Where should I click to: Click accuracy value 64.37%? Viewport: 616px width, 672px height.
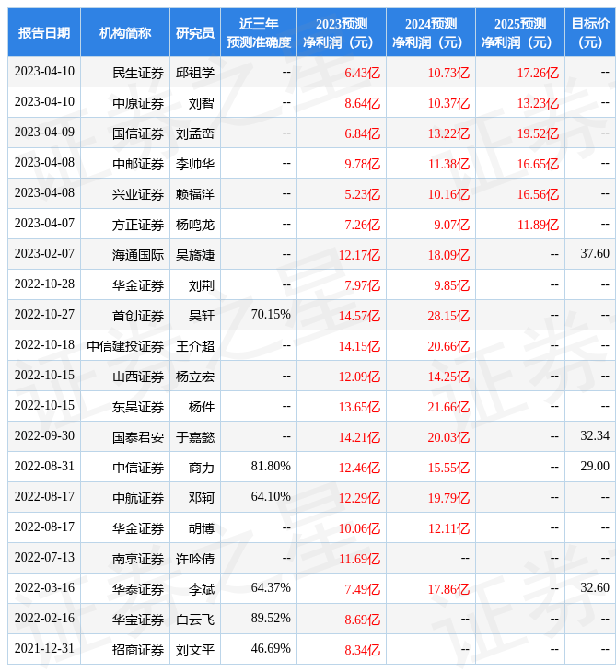tap(271, 587)
